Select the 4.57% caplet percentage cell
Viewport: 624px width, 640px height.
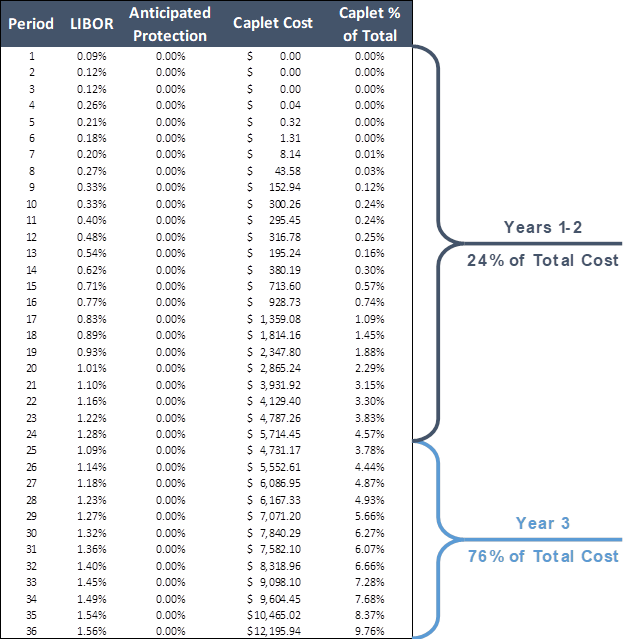[x=370, y=434]
